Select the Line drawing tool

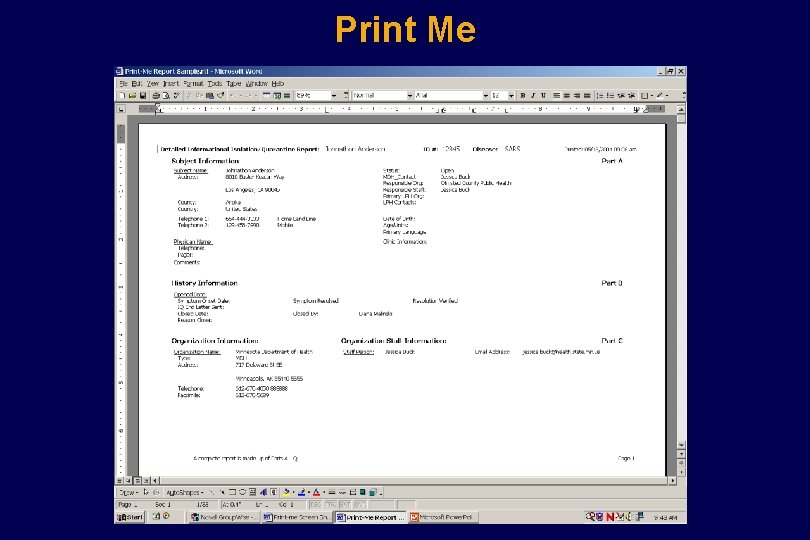point(212,492)
